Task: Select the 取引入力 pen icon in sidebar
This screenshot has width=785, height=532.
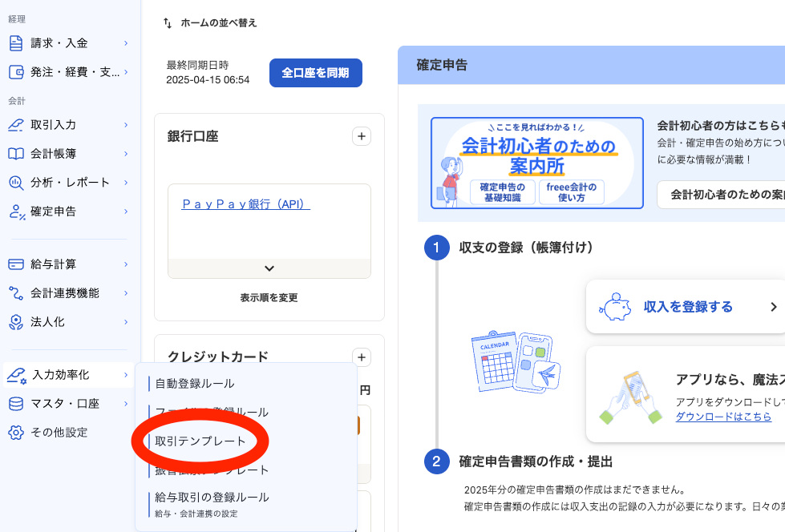Action: 18,125
